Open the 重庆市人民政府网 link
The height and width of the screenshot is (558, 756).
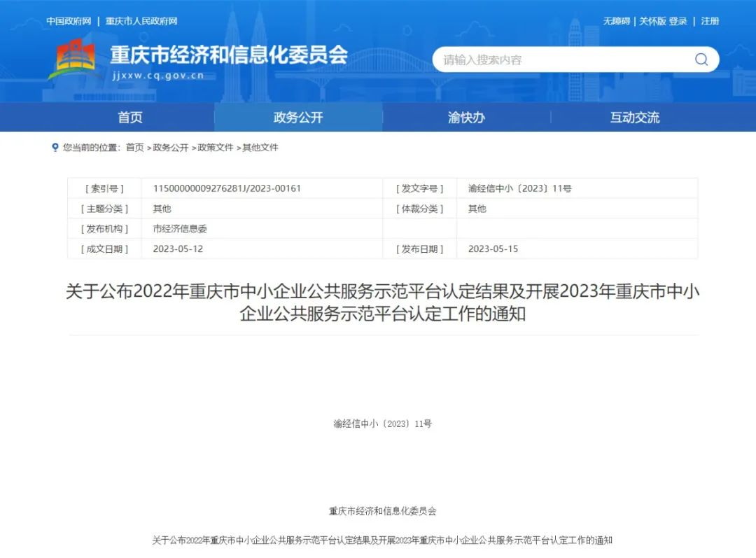point(142,21)
